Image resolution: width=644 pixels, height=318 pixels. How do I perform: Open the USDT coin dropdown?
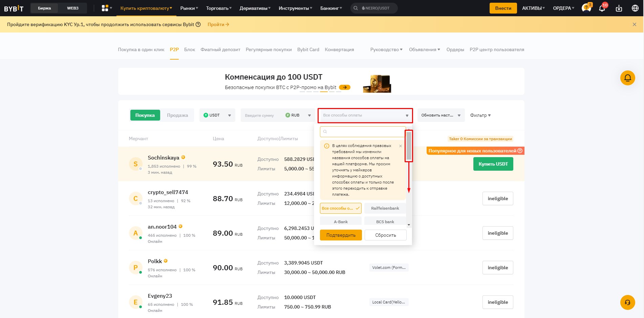pyautogui.click(x=217, y=115)
